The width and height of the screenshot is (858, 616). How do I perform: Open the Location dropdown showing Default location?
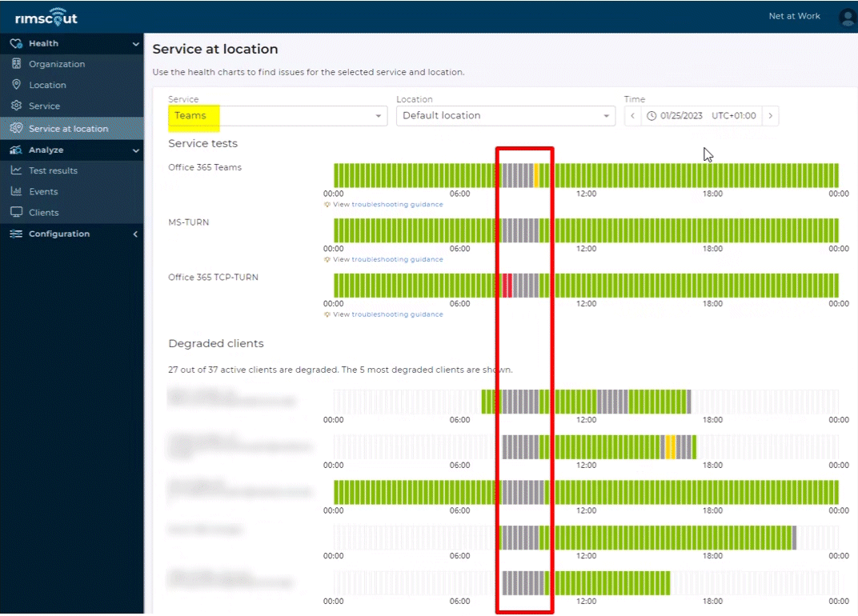[506, 115]
